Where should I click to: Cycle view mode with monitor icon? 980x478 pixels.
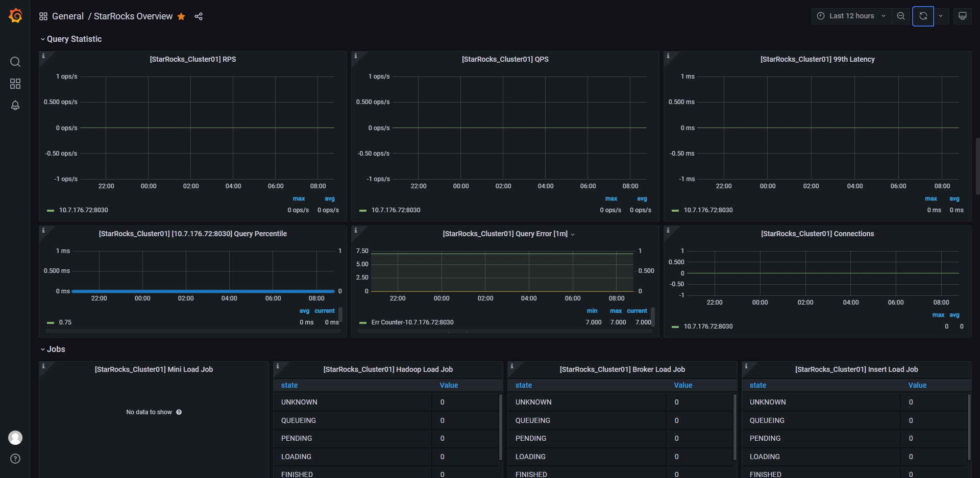coord(962,16)
